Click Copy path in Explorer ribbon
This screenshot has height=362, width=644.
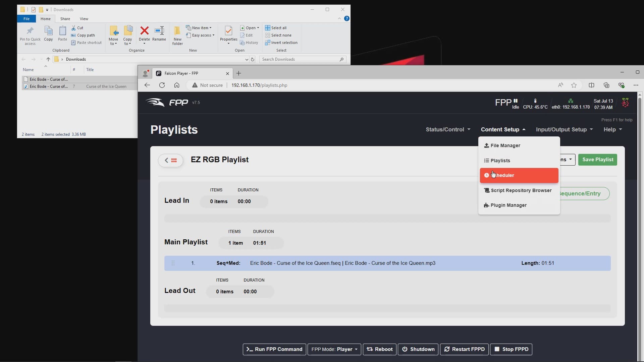click(x=83, y=35)
